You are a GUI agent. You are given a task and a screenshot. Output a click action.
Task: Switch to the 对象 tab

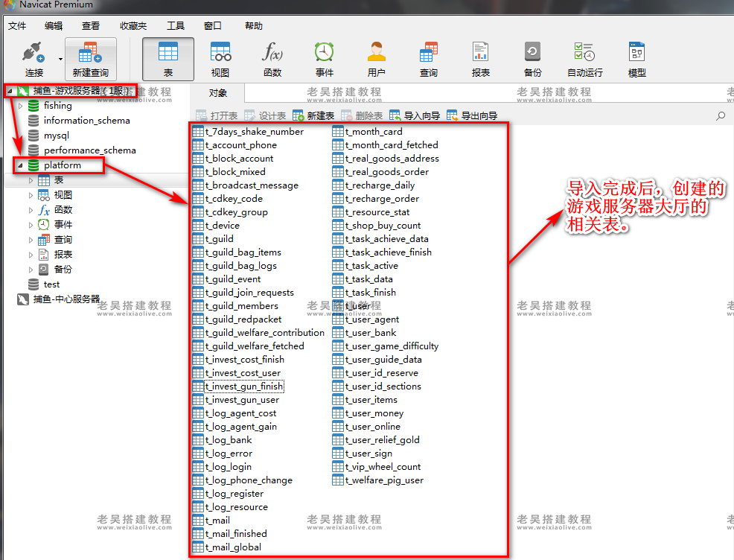tap(218, 93)
